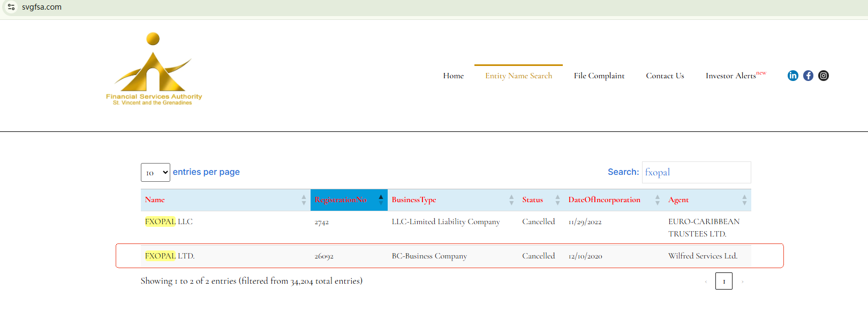Open the Instagram social icon
Image resolution: width=868 pixels, height=318 pixels.
point(824,76)
